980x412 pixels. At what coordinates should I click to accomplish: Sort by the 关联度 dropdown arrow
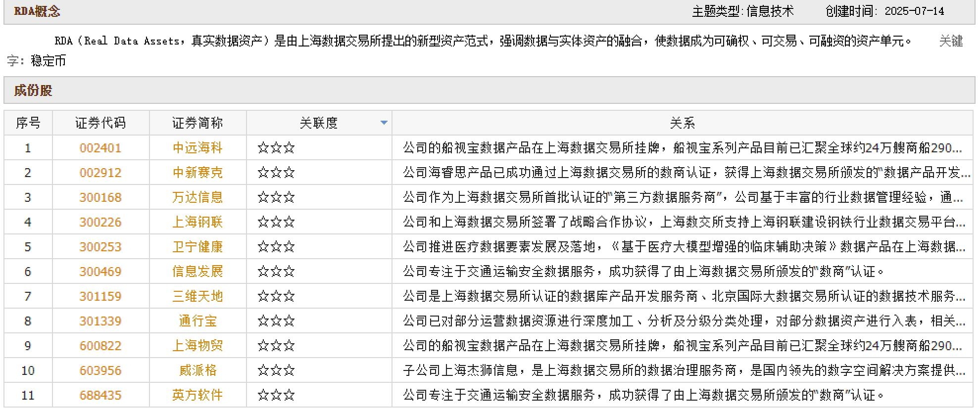(x=384, y=123)
